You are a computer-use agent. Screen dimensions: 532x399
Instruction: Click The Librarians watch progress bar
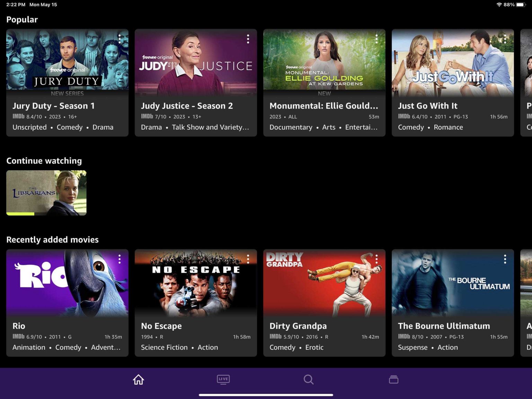pos(46,214)
